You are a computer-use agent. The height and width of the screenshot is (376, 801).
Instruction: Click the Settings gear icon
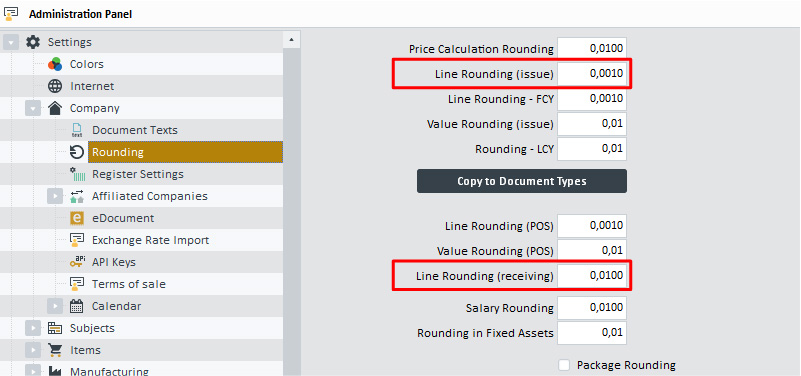pos(33,42)
